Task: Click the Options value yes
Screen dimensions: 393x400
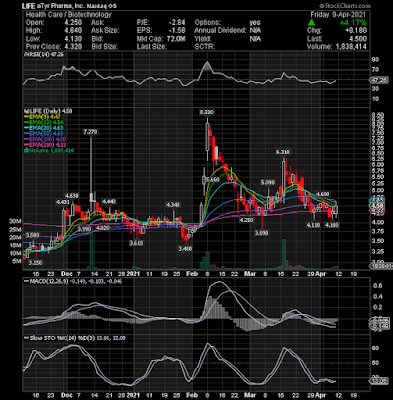Action: click(255, 23)
